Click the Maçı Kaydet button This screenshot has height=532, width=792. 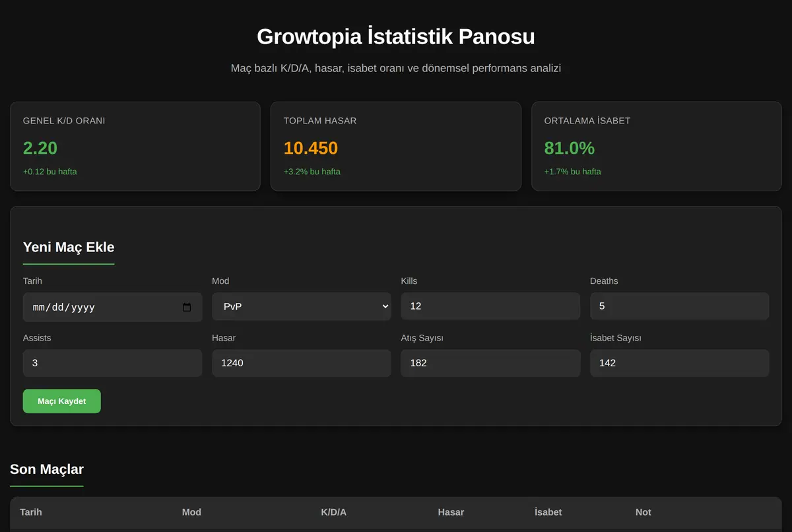point(62,401)
